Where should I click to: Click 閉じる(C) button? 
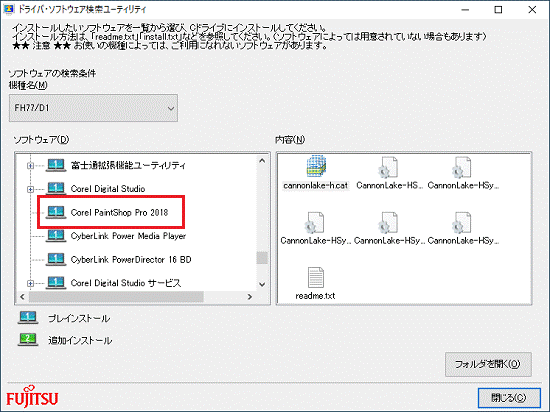click(x=509, y=398)
